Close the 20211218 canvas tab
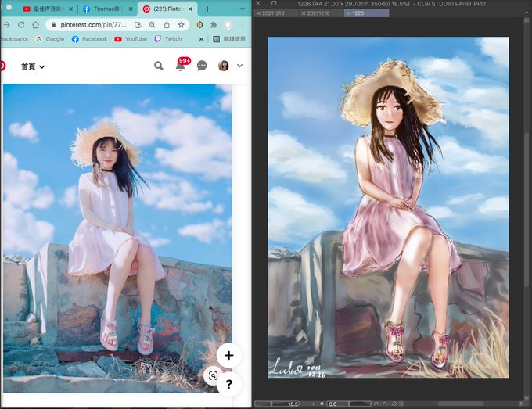Image resolution: width=532 pixels, height=409 pixels. [x=304, y=13]
